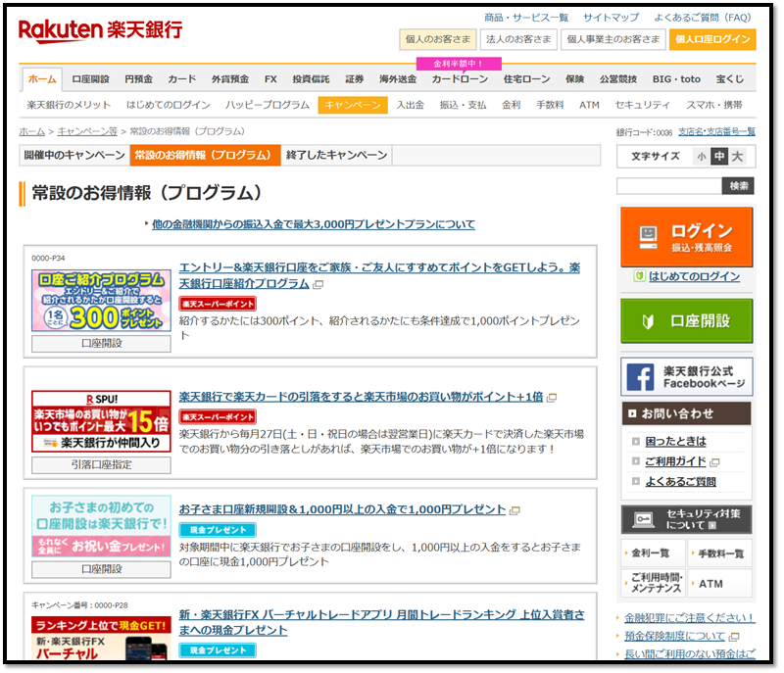The image size is (784, 673).
Task: Click the external-link icon after 1,000円プレゼント link
Action: [x=514, y=510]
